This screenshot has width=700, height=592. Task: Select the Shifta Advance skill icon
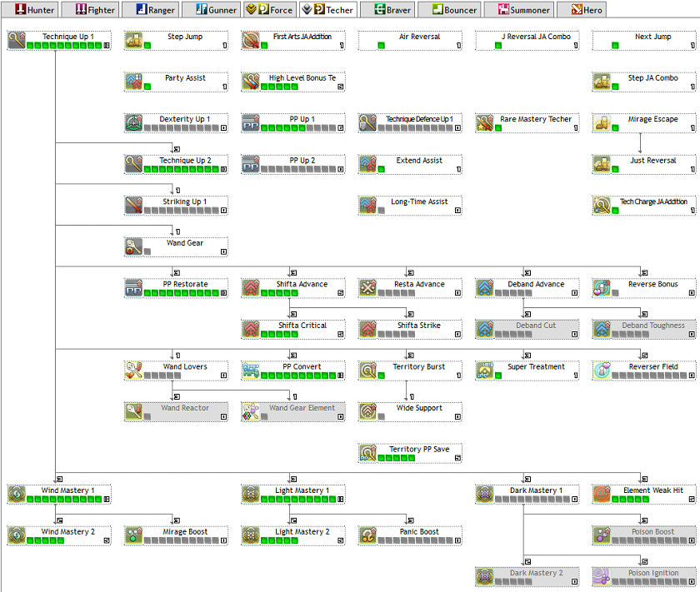click(x=249, y=284)
